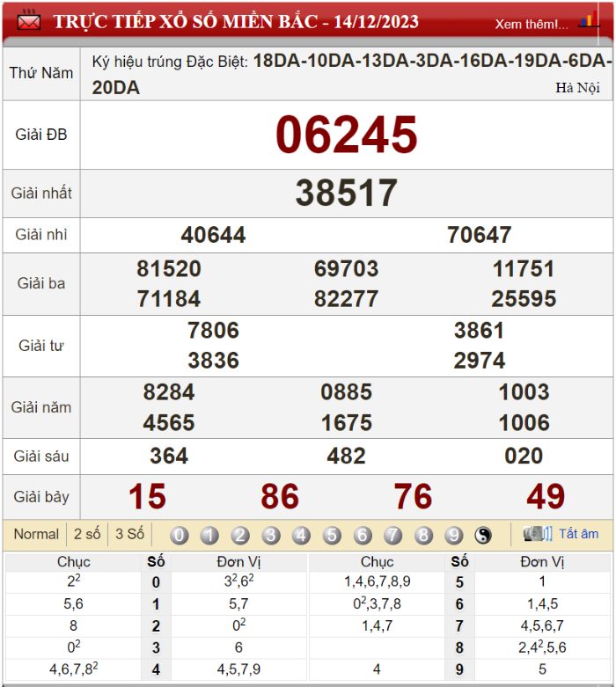Click fourth prize number 7806

pyautogui.click(x=213, y=331)
